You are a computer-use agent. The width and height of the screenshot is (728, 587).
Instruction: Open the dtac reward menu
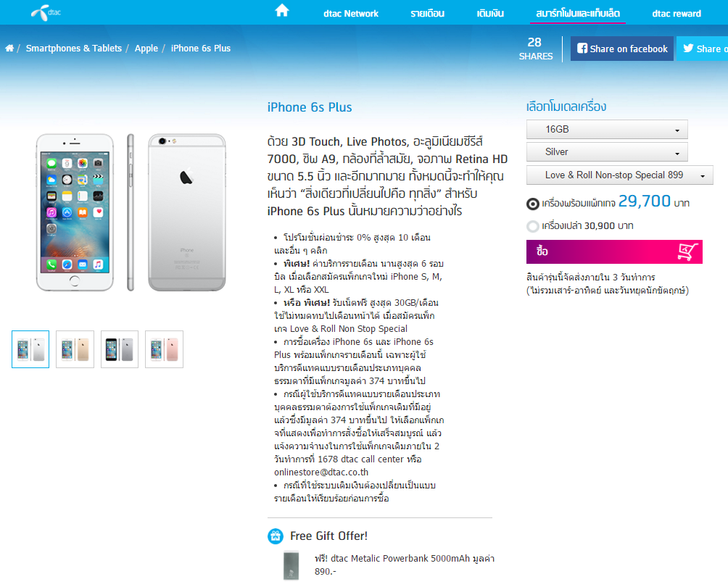point(676,14)
